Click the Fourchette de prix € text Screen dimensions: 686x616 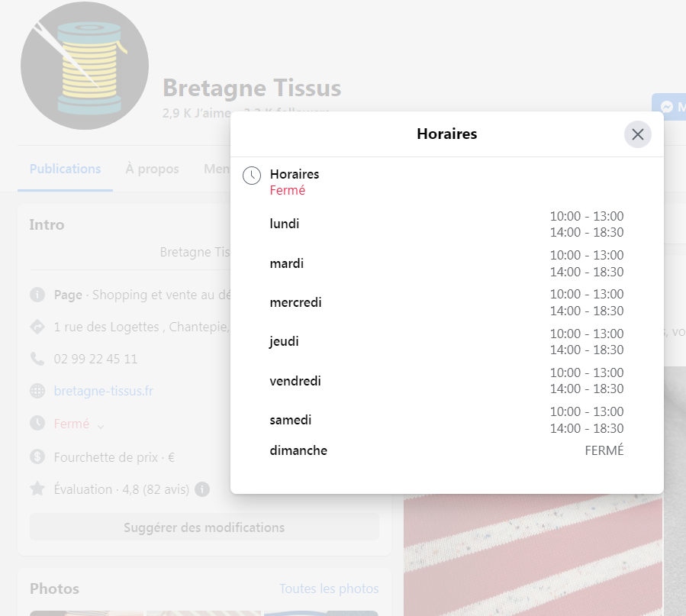click(x=114, y=457)
